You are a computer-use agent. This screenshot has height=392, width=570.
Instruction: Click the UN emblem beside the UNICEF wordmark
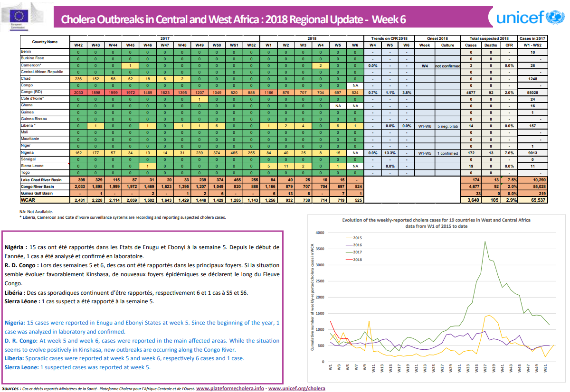554,18
